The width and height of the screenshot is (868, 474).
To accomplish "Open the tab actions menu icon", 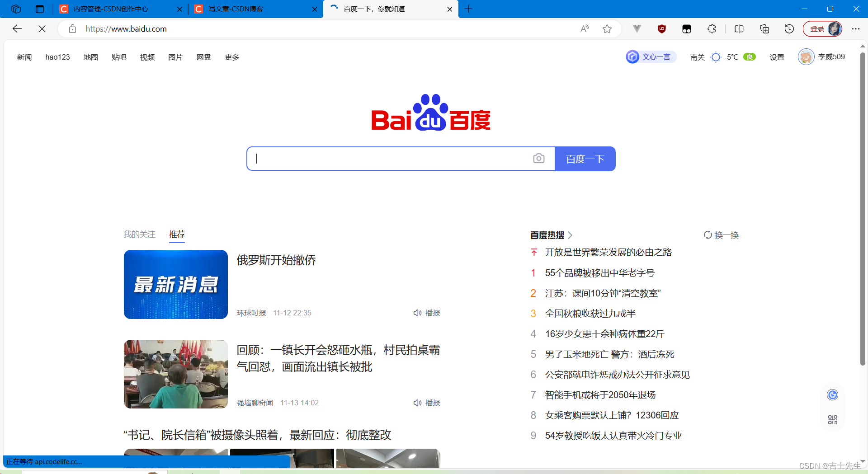I will 40,9.
